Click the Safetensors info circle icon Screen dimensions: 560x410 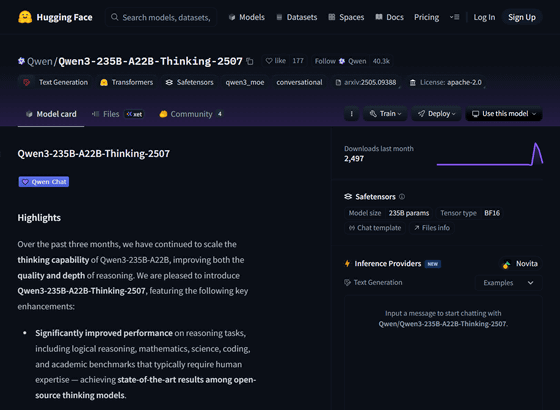402,196
